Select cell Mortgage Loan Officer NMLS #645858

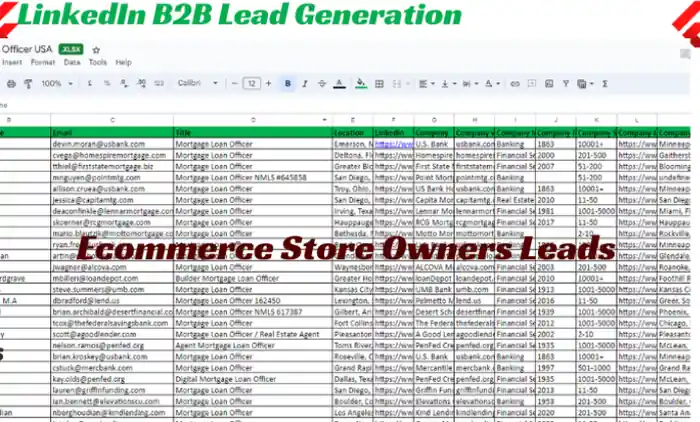pos(253,178)
